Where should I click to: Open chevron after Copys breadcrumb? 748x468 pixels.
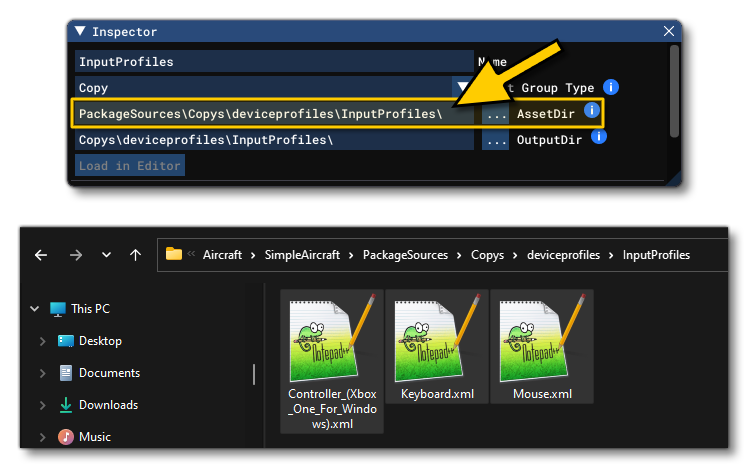coord(515,256)
